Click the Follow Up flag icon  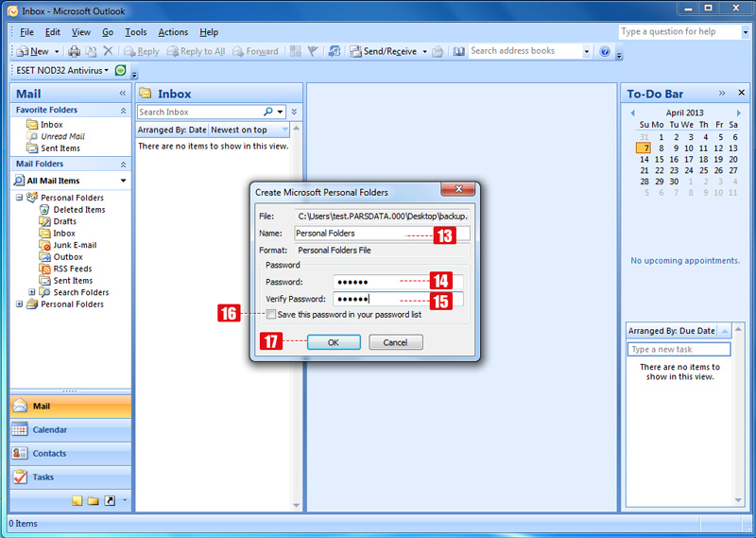313,51
